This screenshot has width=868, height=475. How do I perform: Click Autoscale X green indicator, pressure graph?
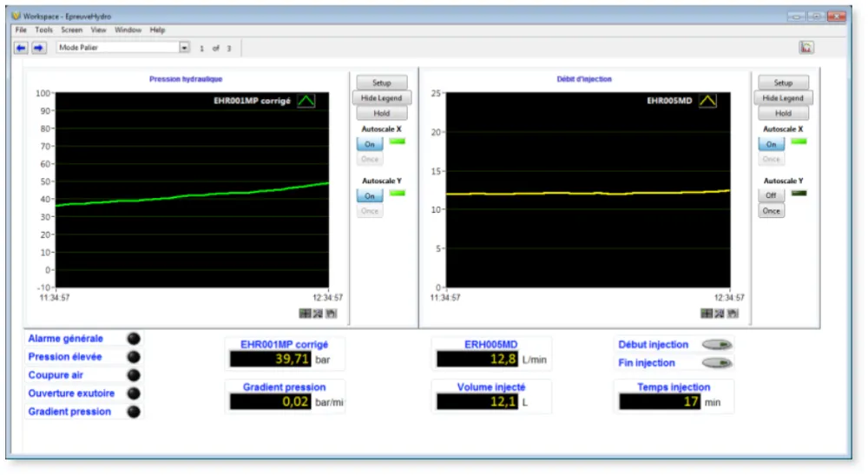(x=398, y=142)
